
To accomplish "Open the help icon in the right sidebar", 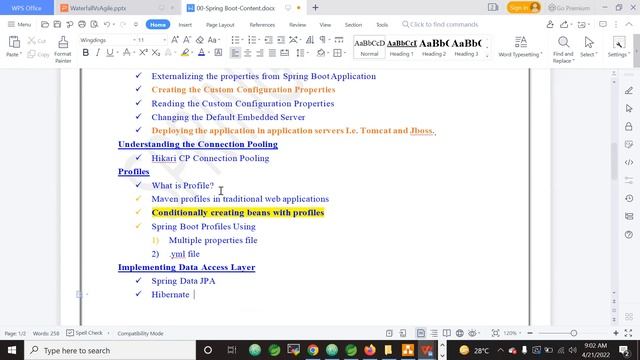I will (x=629, y=235).
